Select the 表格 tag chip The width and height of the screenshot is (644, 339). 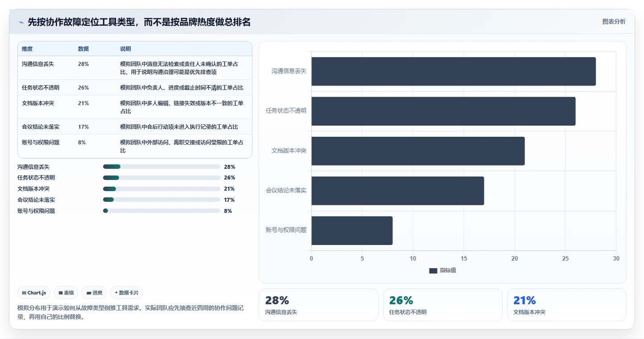click(66, 293)
